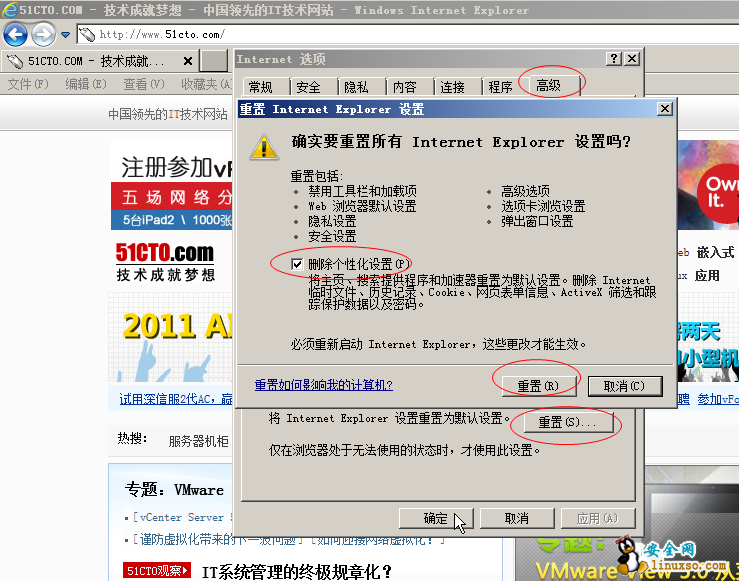Viewport: 739px width, 581px height.
Task: Open the IT系统管理的终极规章化? headline
Action: pos(297,572)
